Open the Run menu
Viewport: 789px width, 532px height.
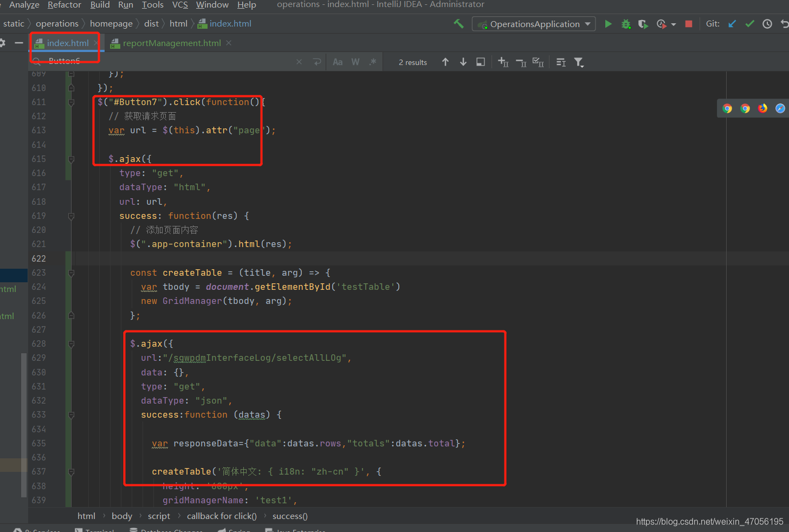tap(126, 5)
